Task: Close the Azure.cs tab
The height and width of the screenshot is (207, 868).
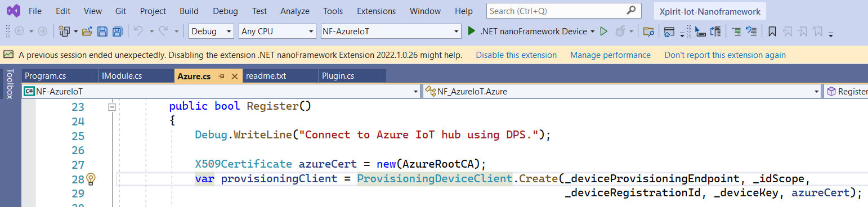Action: pyautogui.click(x=235, y=76)
